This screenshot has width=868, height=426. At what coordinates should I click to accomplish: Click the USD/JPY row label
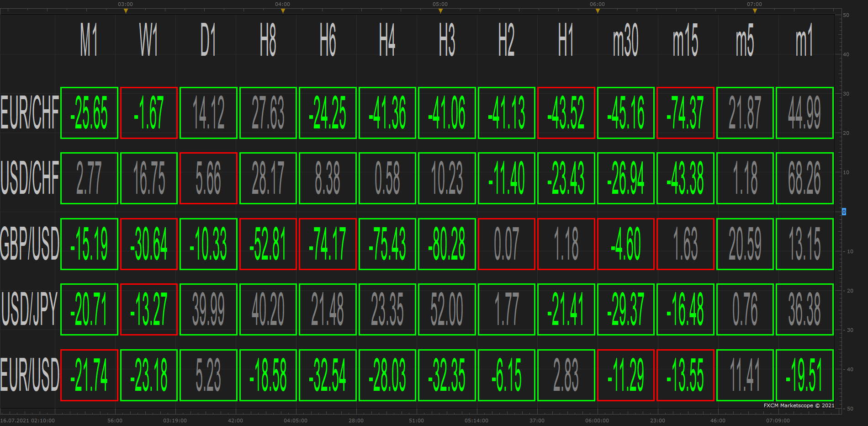pos(30,309)
